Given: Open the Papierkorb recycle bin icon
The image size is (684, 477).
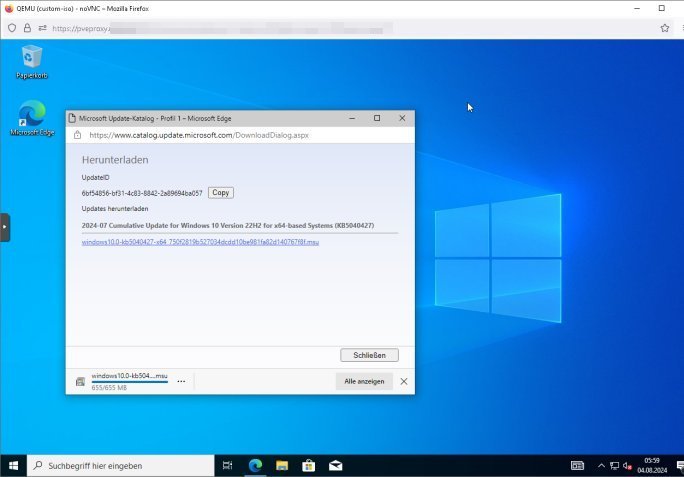Looking at the screenshot, I should (x=31, y=62).
